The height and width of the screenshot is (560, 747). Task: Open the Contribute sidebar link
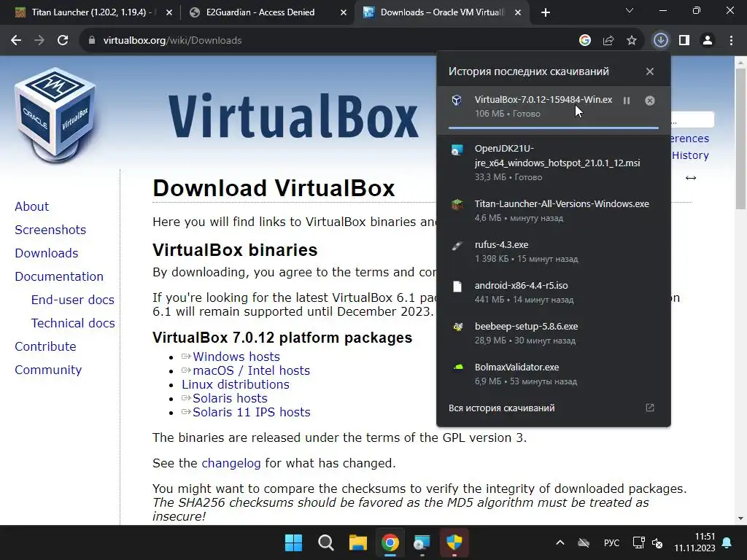pos(46,346)
